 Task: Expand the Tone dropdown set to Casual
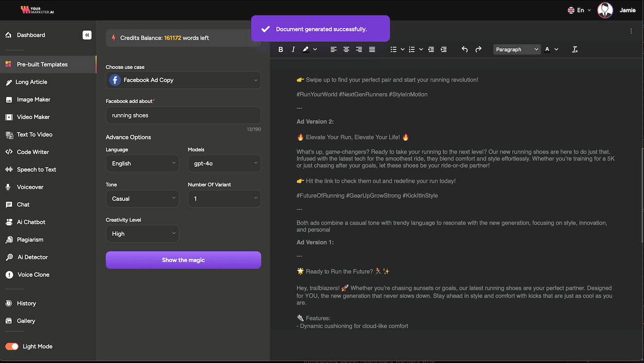[x=142, y=199]
